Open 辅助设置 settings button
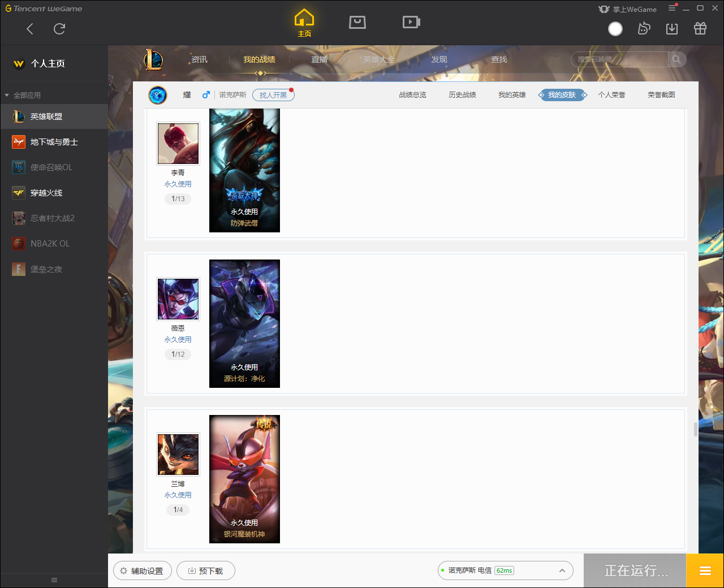This screenshot has height=588, width=724. (143, 571)
